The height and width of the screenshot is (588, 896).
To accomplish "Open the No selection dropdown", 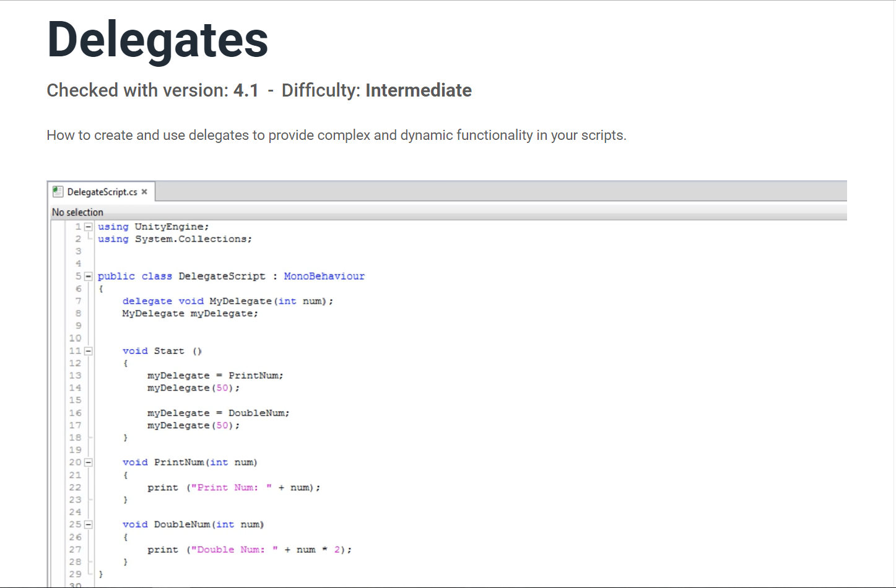I will pyautogui.click(x=77, y=212).
